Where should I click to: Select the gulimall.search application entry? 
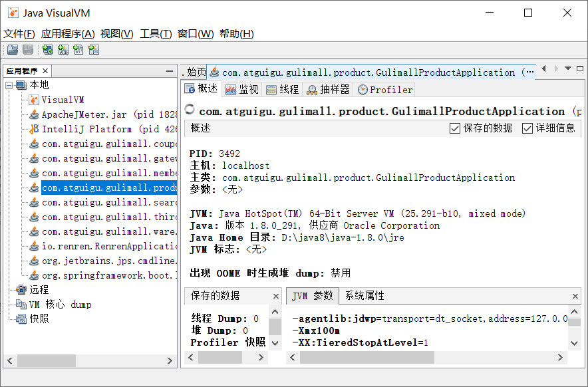point(103,202)
